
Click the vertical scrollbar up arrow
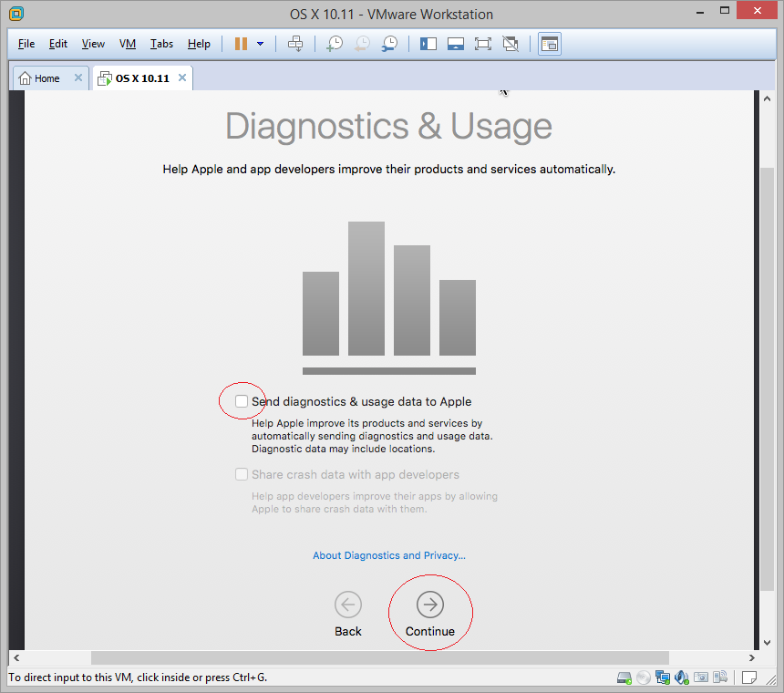(x=767, y=98)
